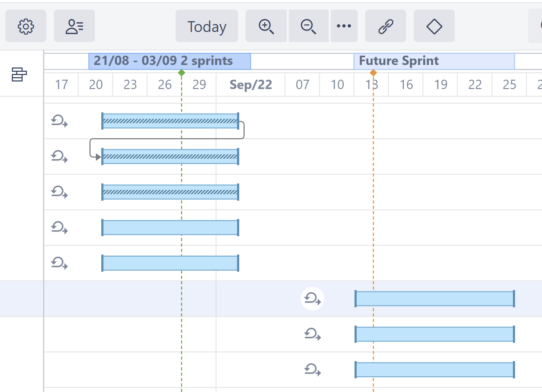Select the Future Sprint header bar
The height and width of the screenshot is (392, 542).
click(x=434, y=61)
